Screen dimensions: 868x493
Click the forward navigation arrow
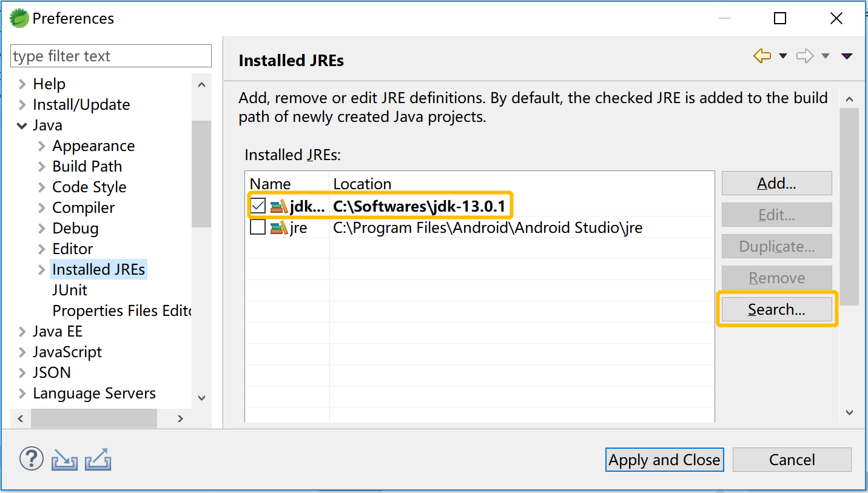coord(805,56)
